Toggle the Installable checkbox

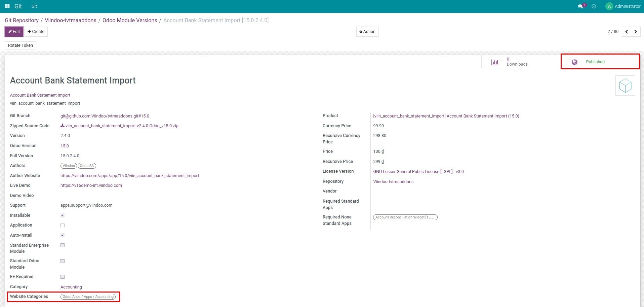point(63,215)
